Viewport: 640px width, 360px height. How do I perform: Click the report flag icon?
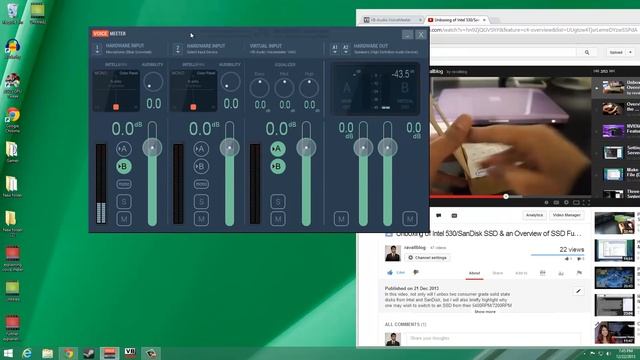[x=579, y=273]
